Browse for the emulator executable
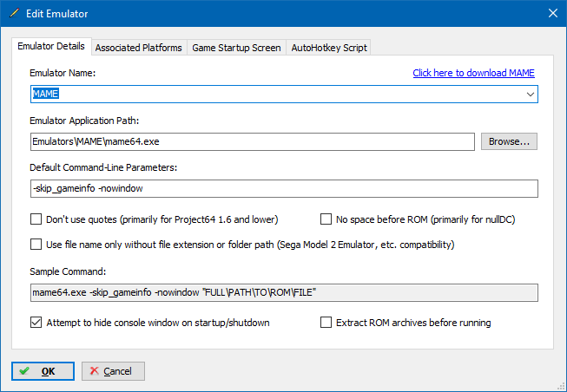This screenshot has width=567, height=392. (509, 141)
